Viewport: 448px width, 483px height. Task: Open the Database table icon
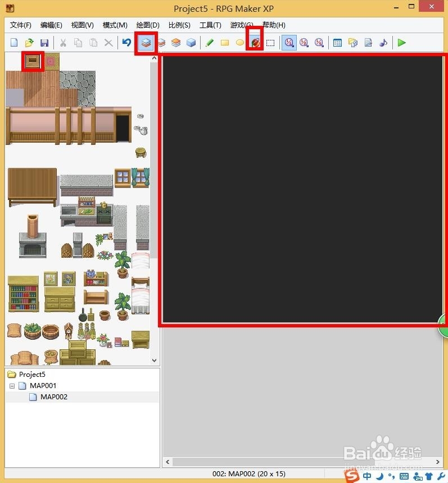click(338, 43)
